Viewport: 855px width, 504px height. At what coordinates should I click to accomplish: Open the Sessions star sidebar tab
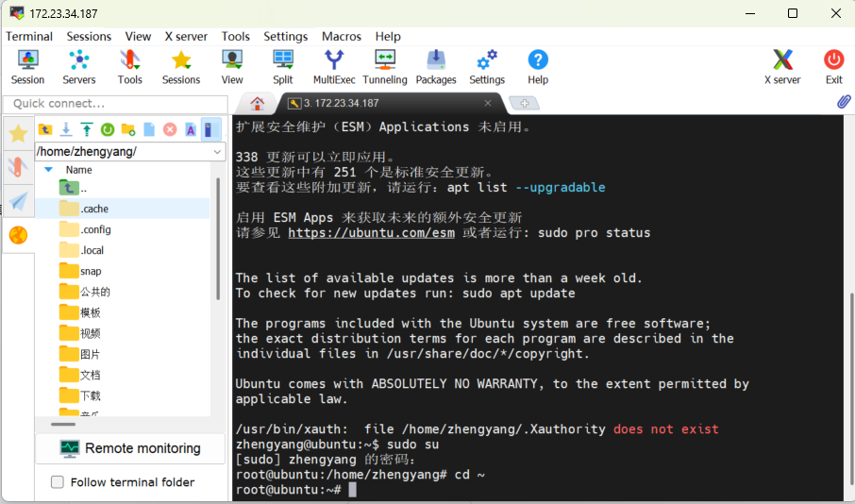coord(18,134)
